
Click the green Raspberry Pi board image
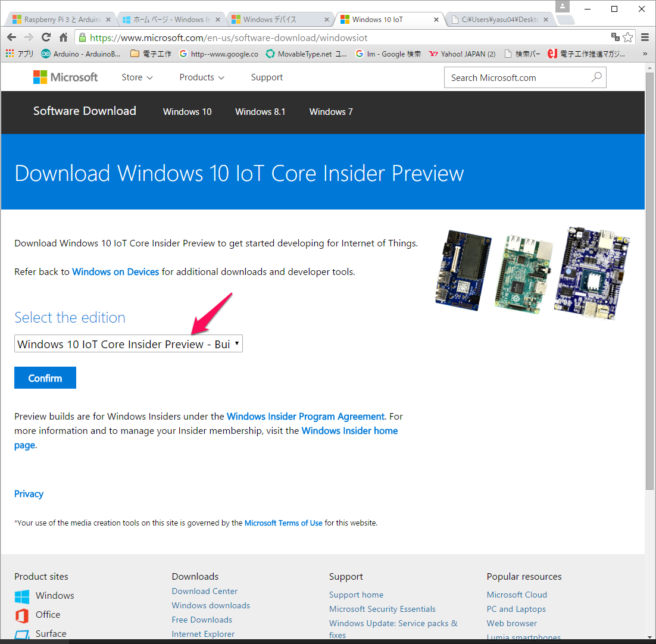[x=523, y=274]
